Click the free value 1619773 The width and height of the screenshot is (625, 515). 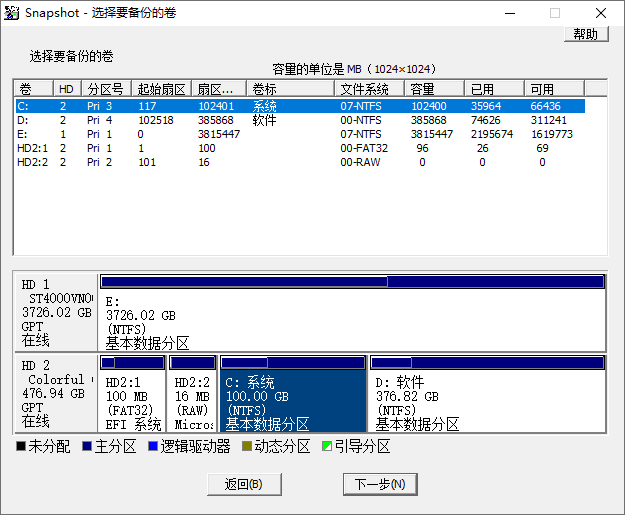pyautogui.click(x=552, y=134)
